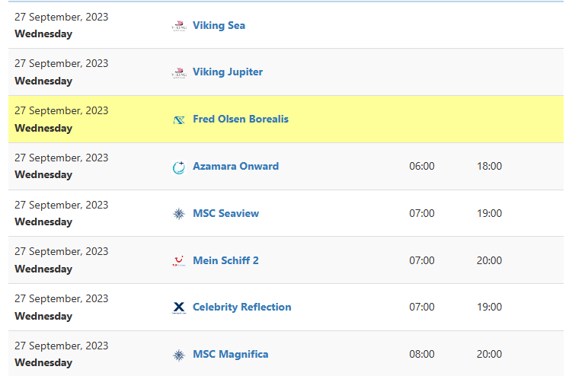Open the Viking Jupiter ship link
The height and width of the screenshot is (376, 588).
tap(228, 72)
